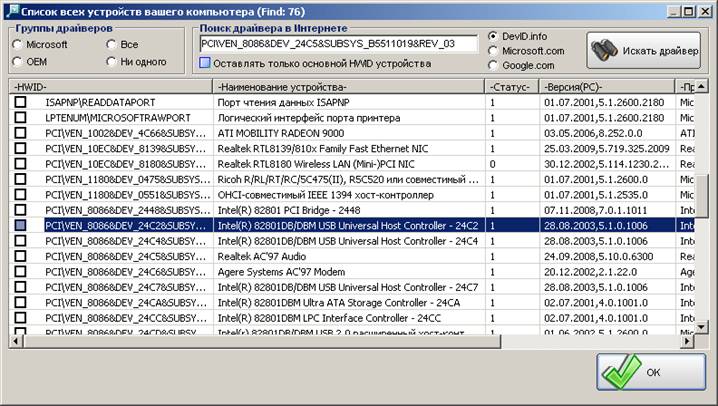Enable "Оставлять только основной HWID устройства" checkbox
718x406 pixels.
coord(204,64)
